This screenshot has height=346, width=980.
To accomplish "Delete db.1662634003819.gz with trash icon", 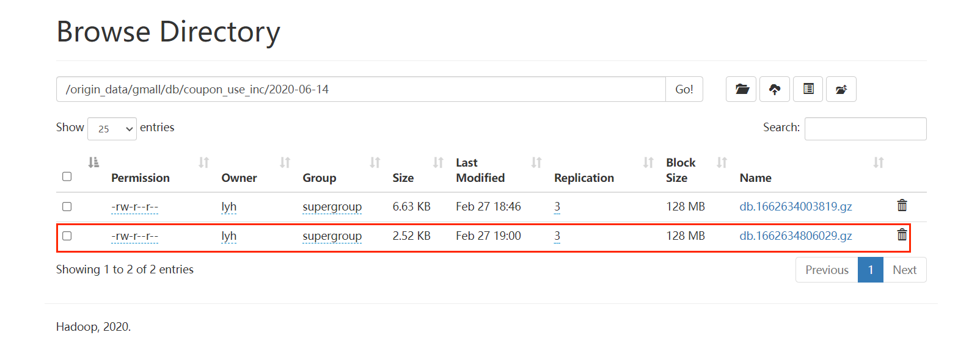I will 902,206.
